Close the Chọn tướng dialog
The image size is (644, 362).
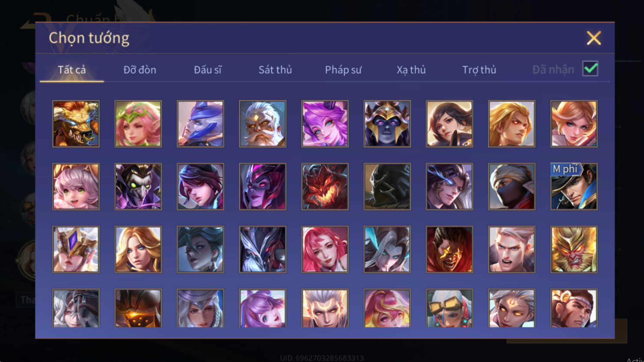[594, 38]
